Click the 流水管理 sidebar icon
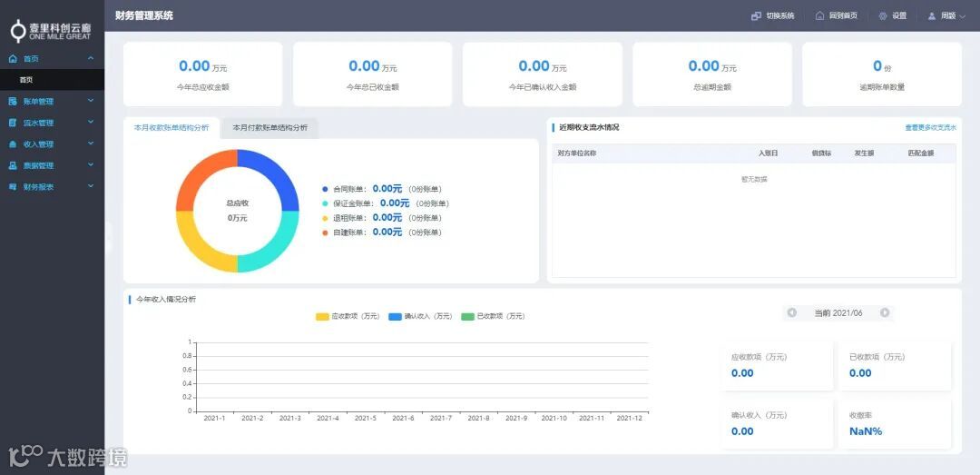Screen dimensions: 980x475 click(13, 123)
